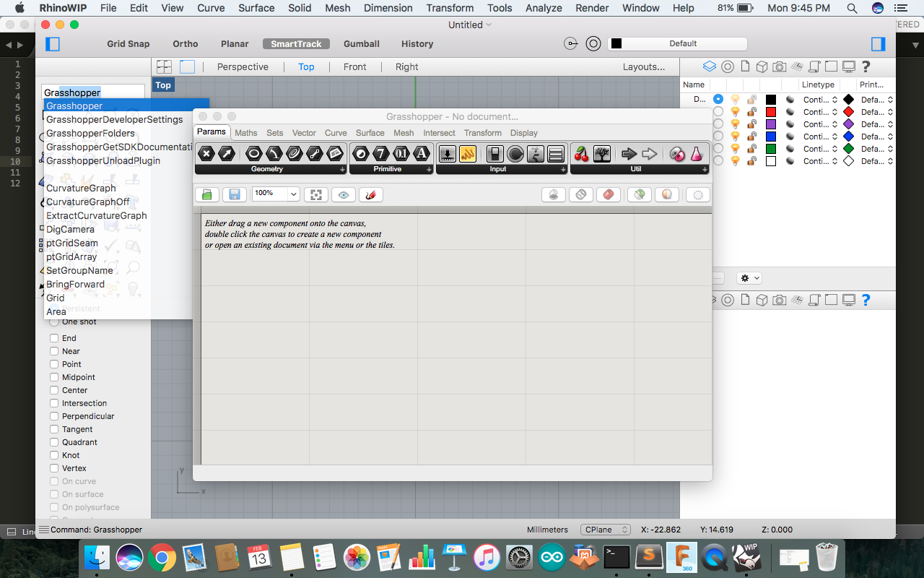Save Grasshopper document with floppy disk icon
This screenshot has width=924, height=578.
tap(235, 194)
